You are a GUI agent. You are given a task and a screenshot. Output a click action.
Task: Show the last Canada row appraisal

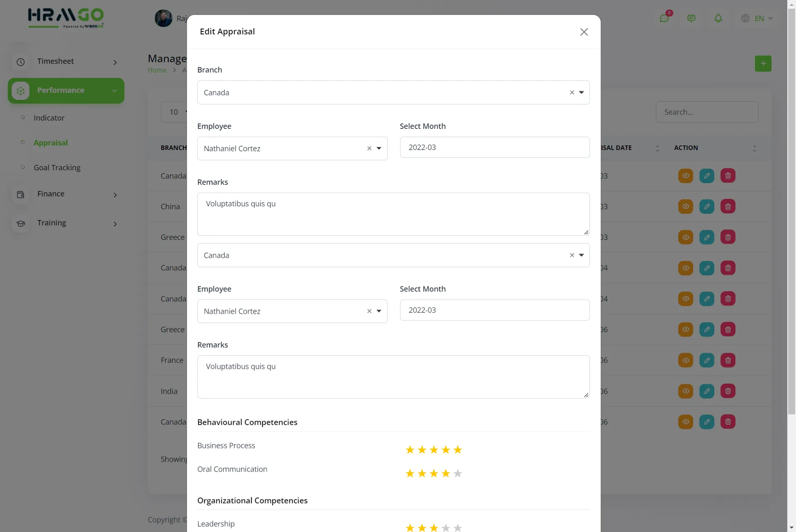pos(686,422)
